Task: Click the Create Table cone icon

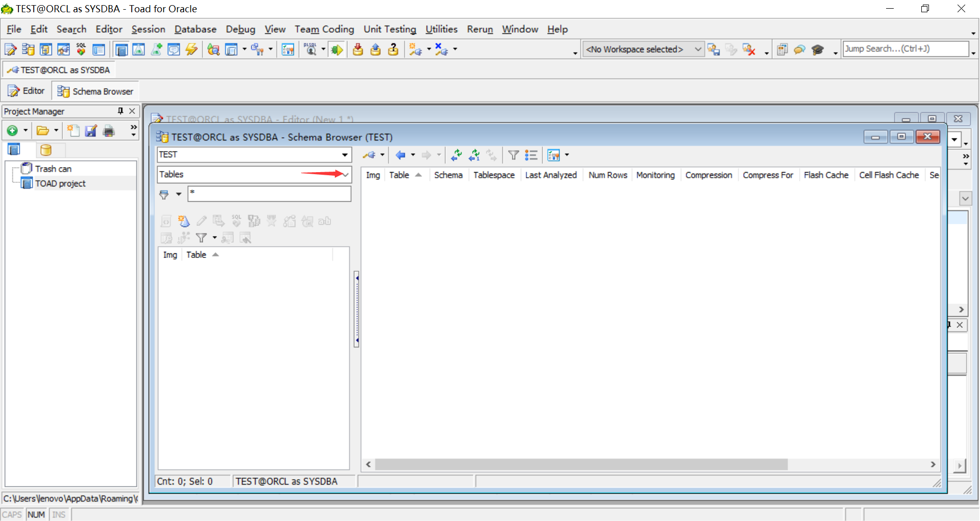Action: (x=184, y=221)
